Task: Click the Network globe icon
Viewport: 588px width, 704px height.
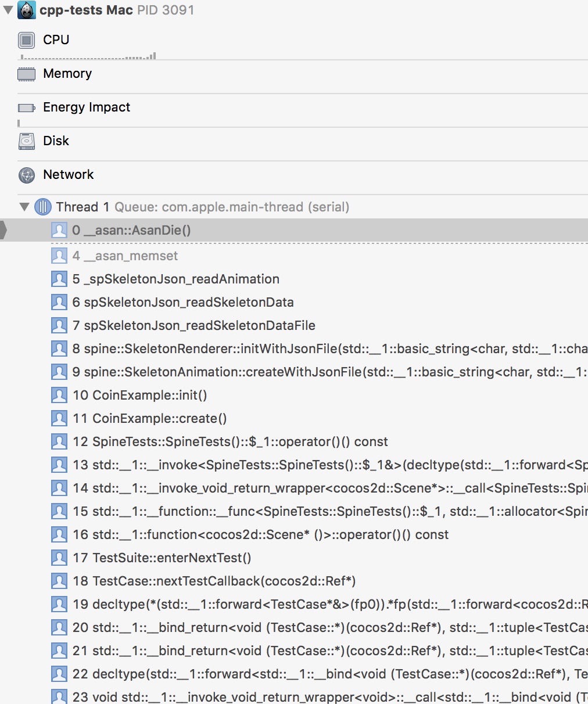Action: coord(27,175)
